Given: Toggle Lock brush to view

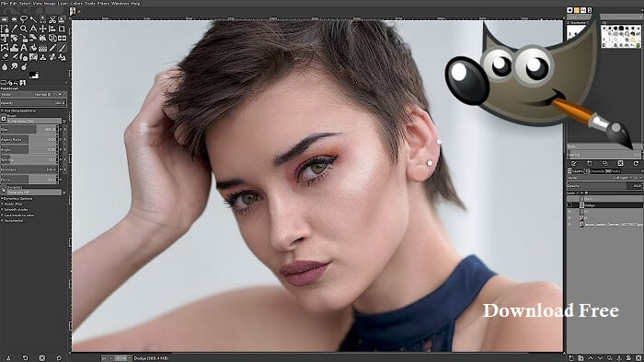Looking at the screenshot, I should point(2,216).
